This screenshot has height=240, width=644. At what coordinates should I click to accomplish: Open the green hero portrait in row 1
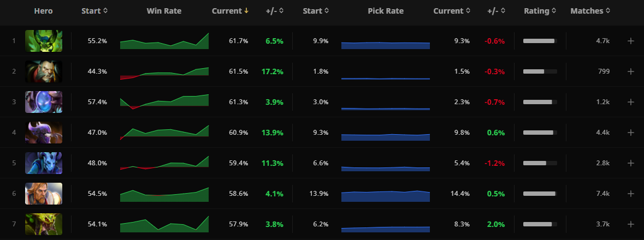[x=44, y=41]
